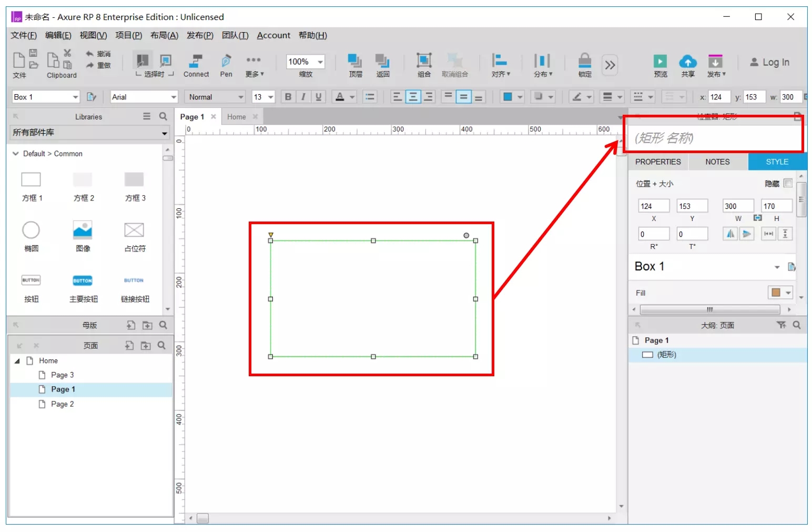Bring to front with 顶层 icon
812x532 pixels.
355,61
